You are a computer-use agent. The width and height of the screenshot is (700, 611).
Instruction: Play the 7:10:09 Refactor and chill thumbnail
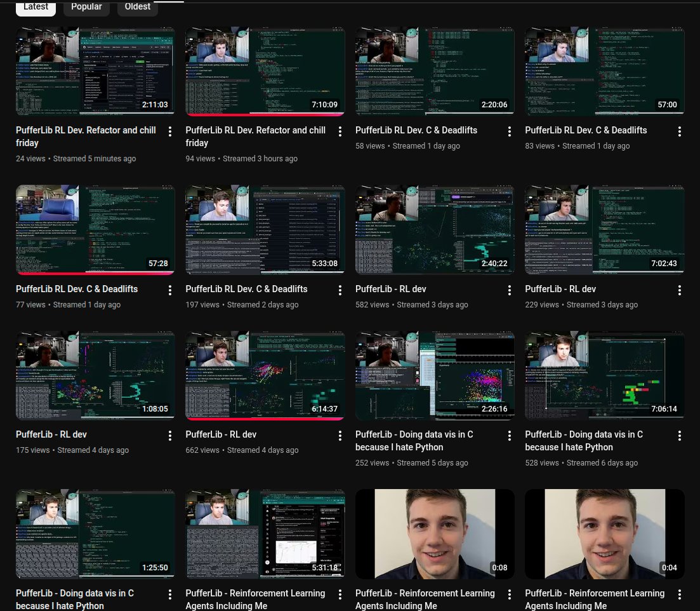pos(265,71)
